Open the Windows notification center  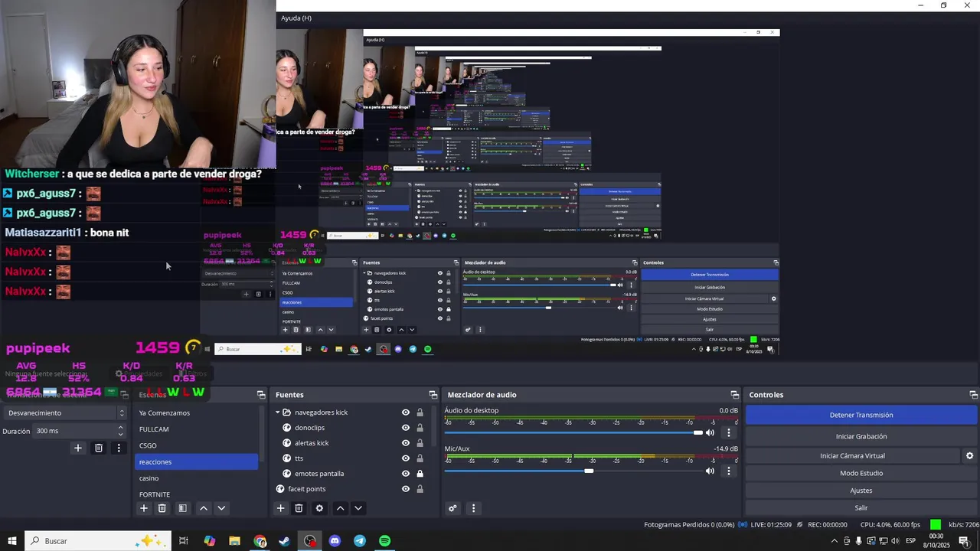964,541
